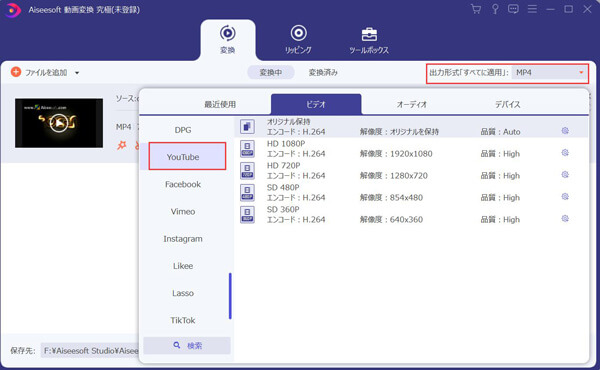The height and width of the screenshot is (370, 600).
Task: Click the orange plus add-file icon
Action: tap(16, 72)
